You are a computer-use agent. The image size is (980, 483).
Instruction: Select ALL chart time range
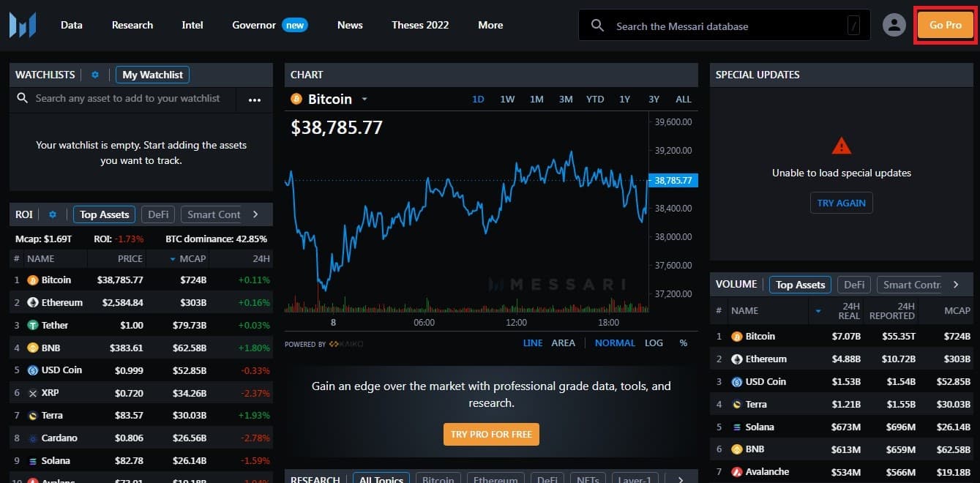tap(683, 100)
